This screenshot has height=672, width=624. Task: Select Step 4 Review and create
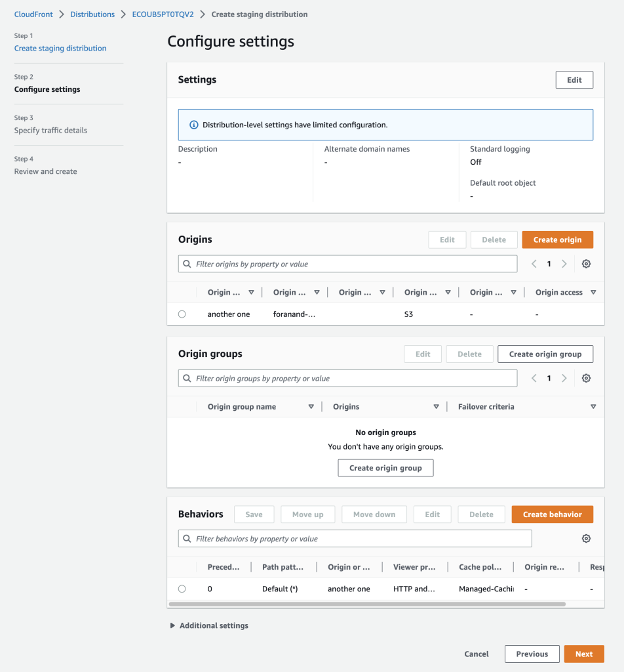click(x=45, y=171)
